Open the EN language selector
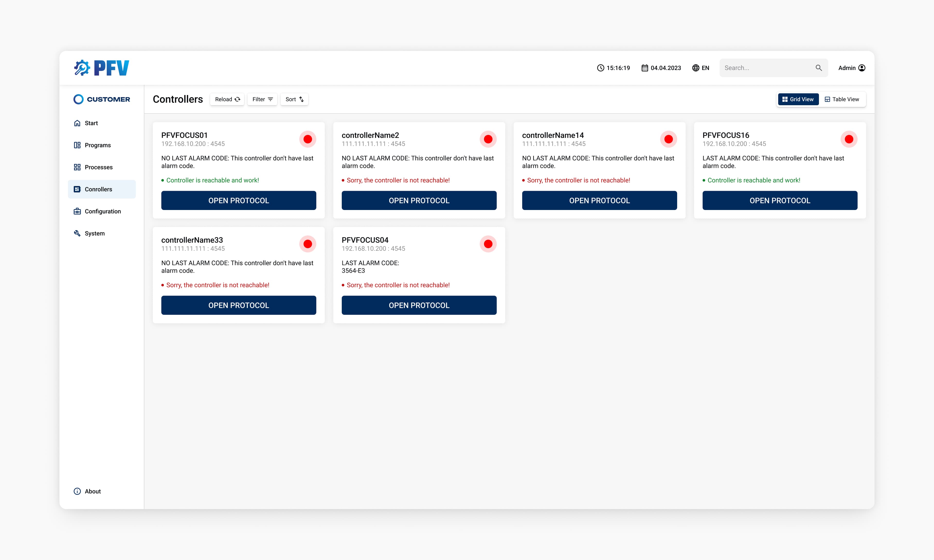The width and height of the screenshot is (934, 560). pyautogui.click(x=701, y=68)
